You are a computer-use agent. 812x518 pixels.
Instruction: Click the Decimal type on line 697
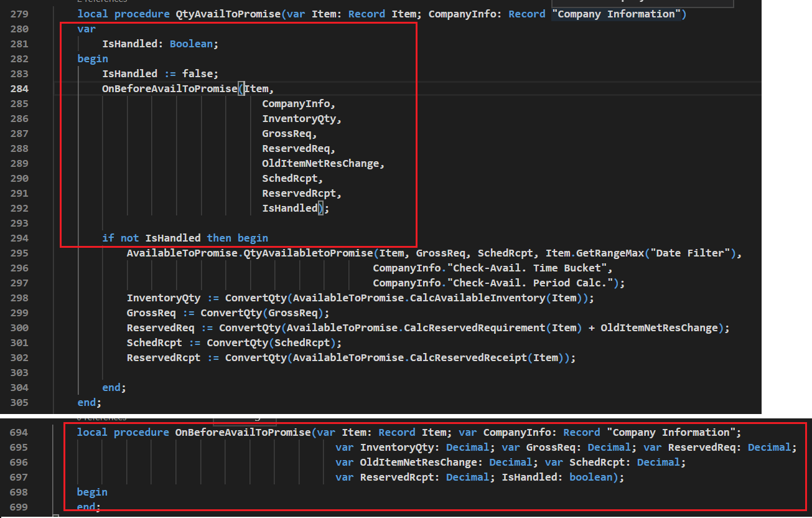[x=467, y=477]
